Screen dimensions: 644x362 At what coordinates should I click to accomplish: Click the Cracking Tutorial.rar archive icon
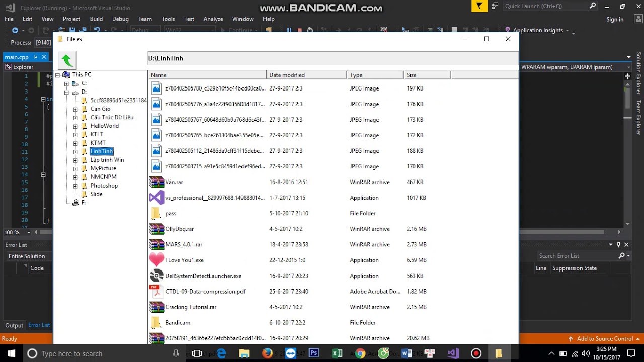point(156,307)
